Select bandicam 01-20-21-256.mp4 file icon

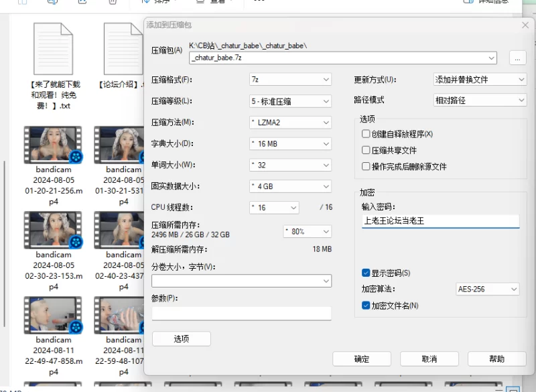coord(54,145)
